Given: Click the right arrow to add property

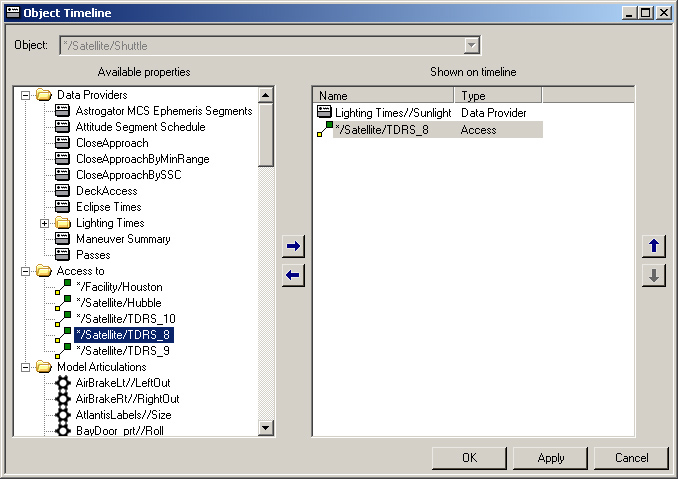Looking at the screenshot, I should [293, 246].
